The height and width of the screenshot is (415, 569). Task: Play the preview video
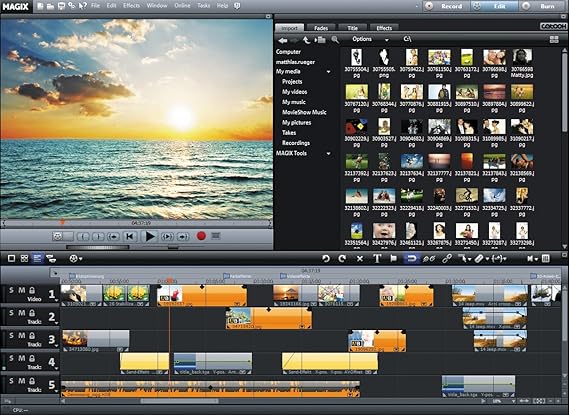[x=150, y=237]
